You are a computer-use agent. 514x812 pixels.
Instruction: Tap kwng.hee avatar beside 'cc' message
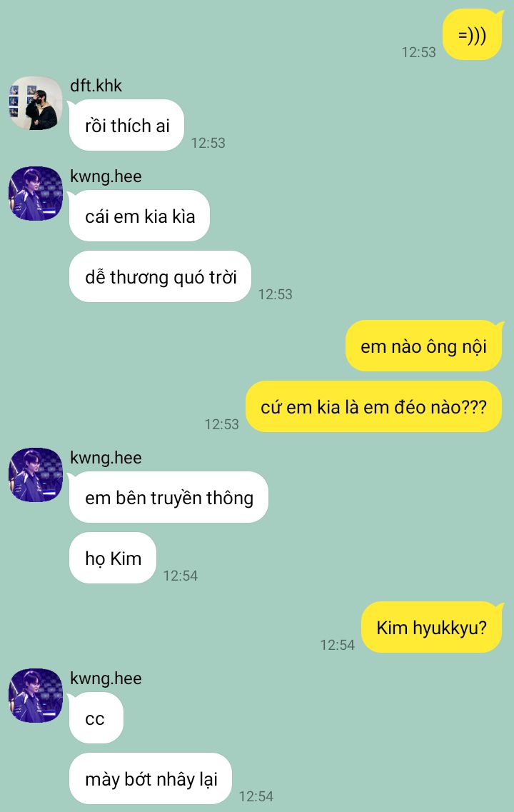(x=36, y=696)
